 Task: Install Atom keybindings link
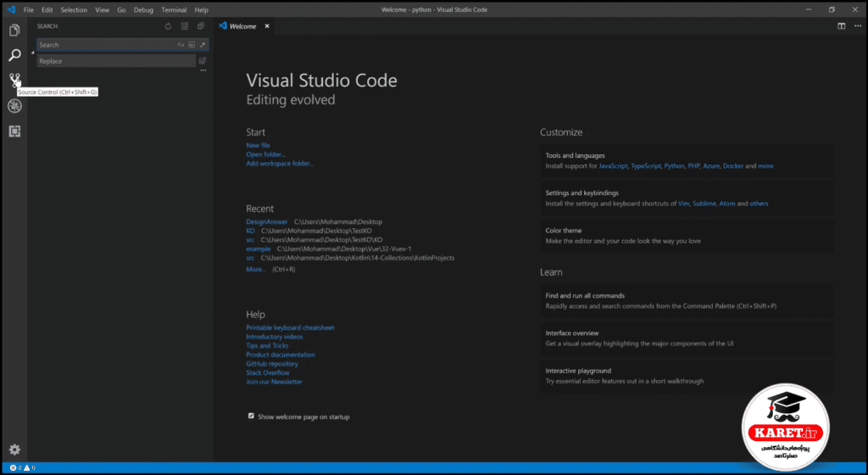[726, 204]
